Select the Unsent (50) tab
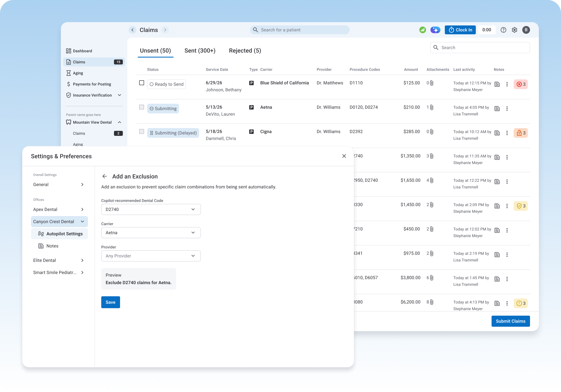This screenshot has height=392, width=561. coord(155,51)
